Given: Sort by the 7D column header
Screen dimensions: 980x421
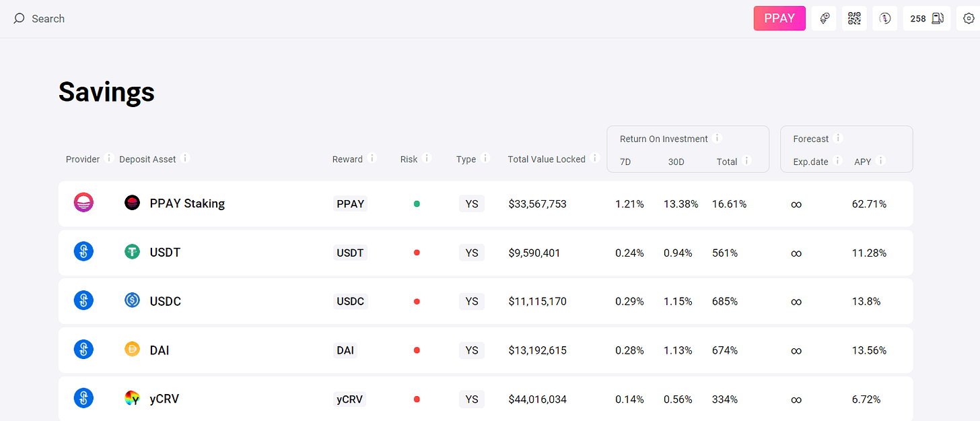Looking at the screenshot, I should [x=625, y=162].
